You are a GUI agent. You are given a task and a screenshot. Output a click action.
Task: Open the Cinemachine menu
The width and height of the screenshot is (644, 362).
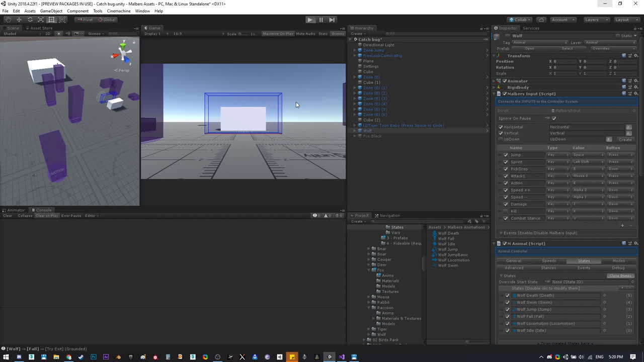pyautogui.click(x=119, y=11)
